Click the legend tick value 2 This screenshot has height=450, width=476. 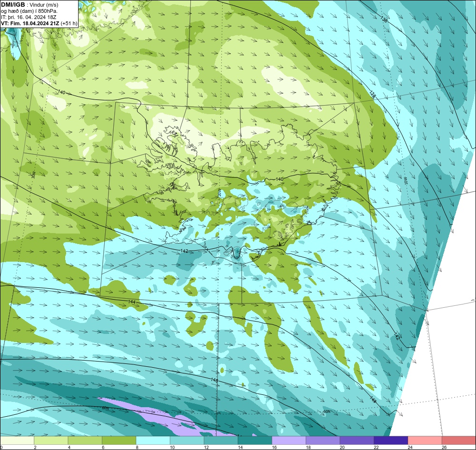pos(35,447)
